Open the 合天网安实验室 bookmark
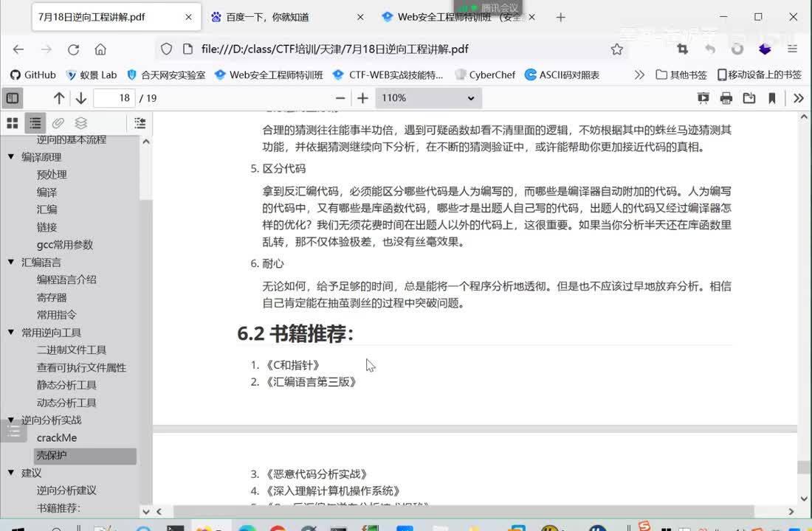 tap(166, 75)
